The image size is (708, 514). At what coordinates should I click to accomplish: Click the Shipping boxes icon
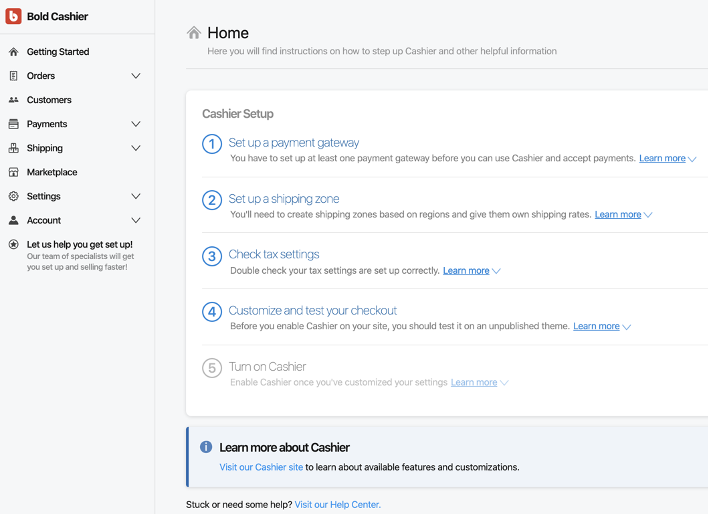pos(14,148)
